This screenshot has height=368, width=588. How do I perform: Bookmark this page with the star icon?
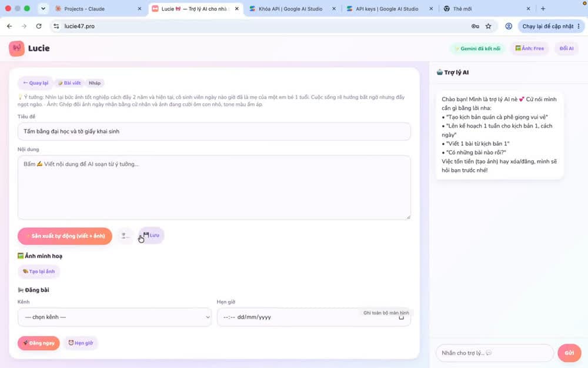pyautogui.click(x=488, y=26)
